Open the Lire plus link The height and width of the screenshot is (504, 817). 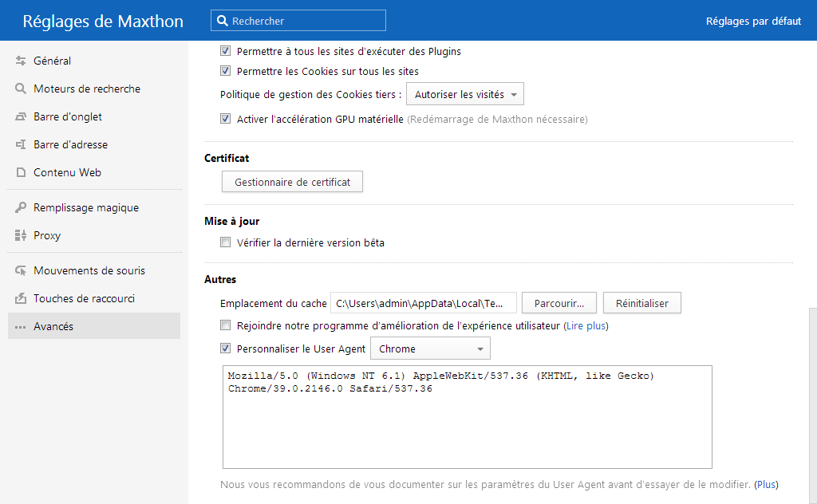(586, 326)
